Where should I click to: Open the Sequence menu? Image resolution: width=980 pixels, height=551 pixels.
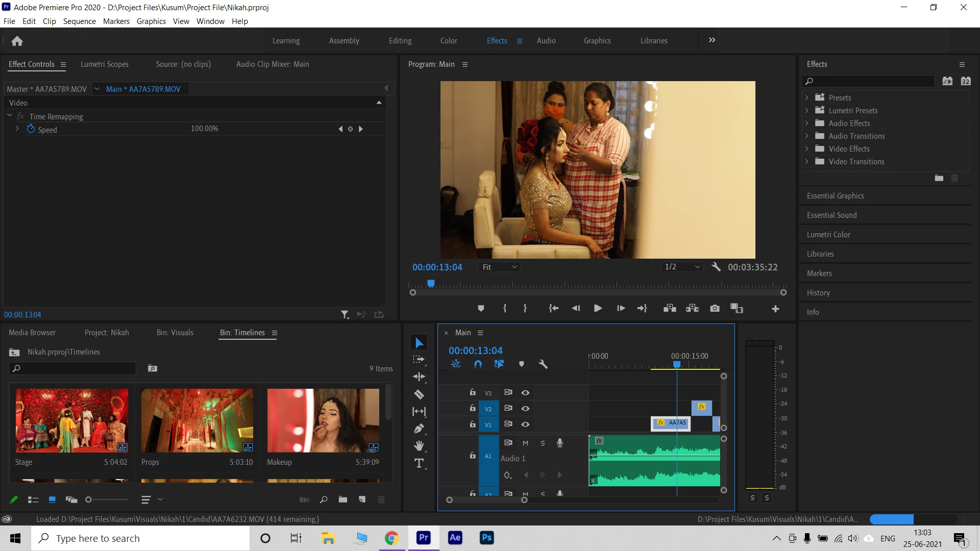point(79,21)
